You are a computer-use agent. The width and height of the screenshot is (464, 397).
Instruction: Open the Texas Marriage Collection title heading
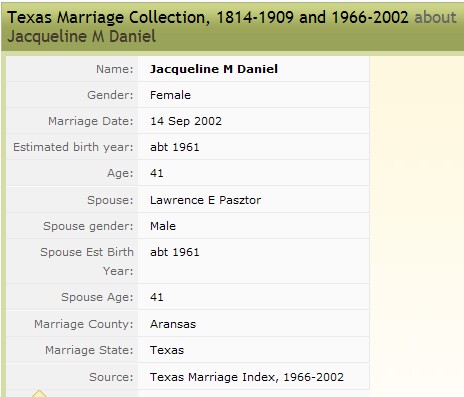pos(208,17)
